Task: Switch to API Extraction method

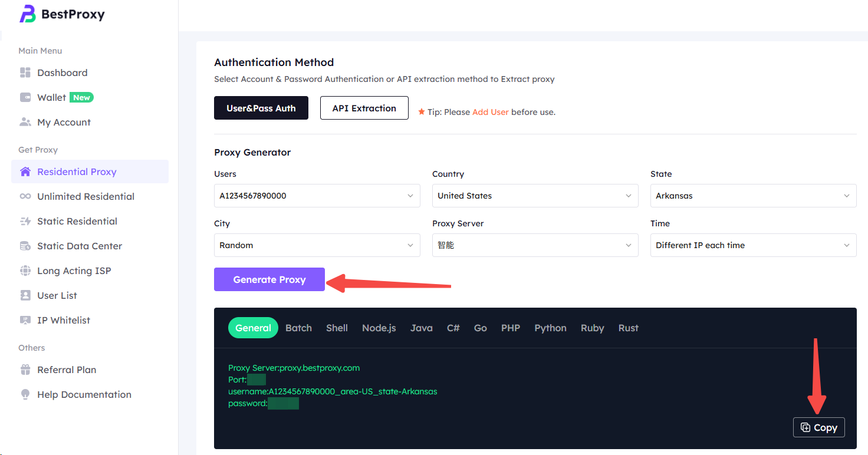Action: tap(364, 108)
